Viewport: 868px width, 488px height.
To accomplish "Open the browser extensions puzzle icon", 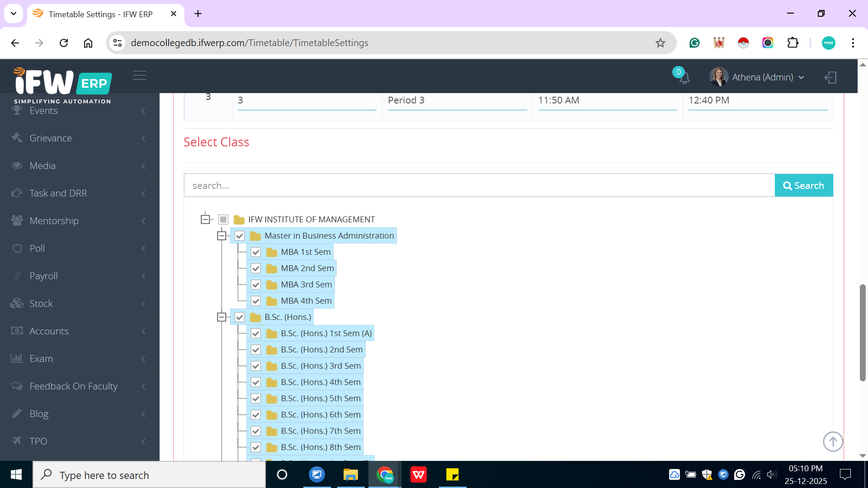I will point(793,43).
